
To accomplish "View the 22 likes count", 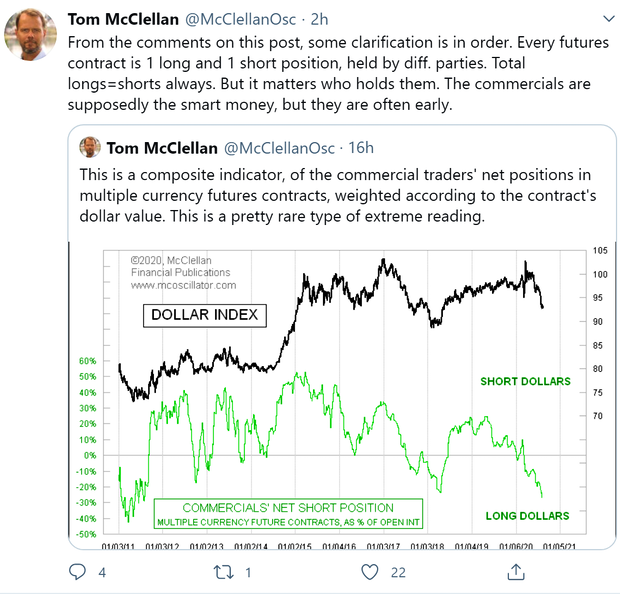I will [x=398, y=572].
